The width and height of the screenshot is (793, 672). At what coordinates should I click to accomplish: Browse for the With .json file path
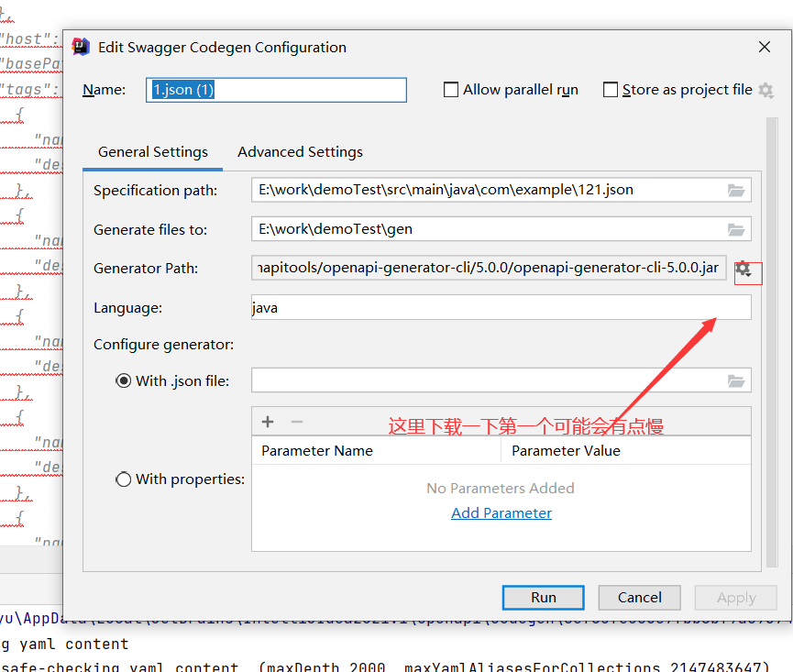point(736,380)
